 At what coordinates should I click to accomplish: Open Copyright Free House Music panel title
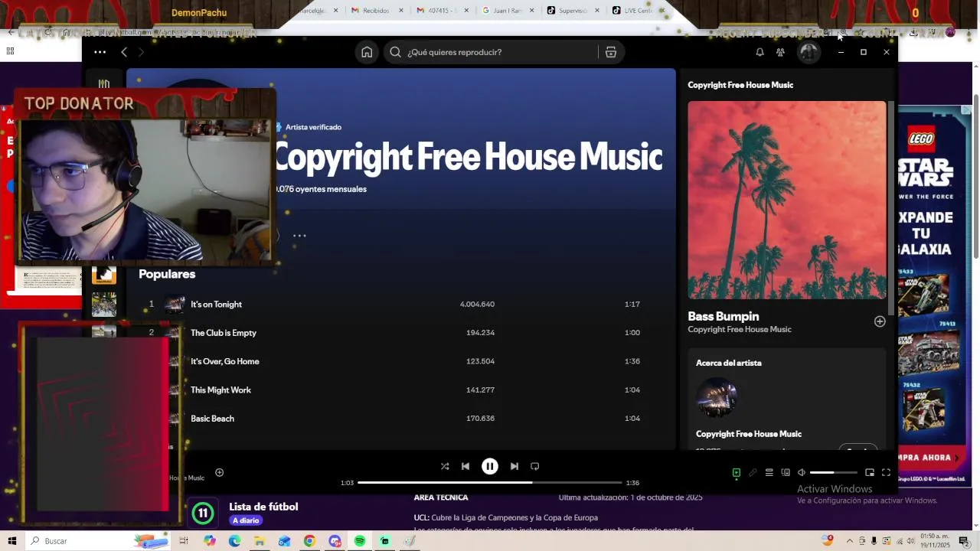coord(740,85)
